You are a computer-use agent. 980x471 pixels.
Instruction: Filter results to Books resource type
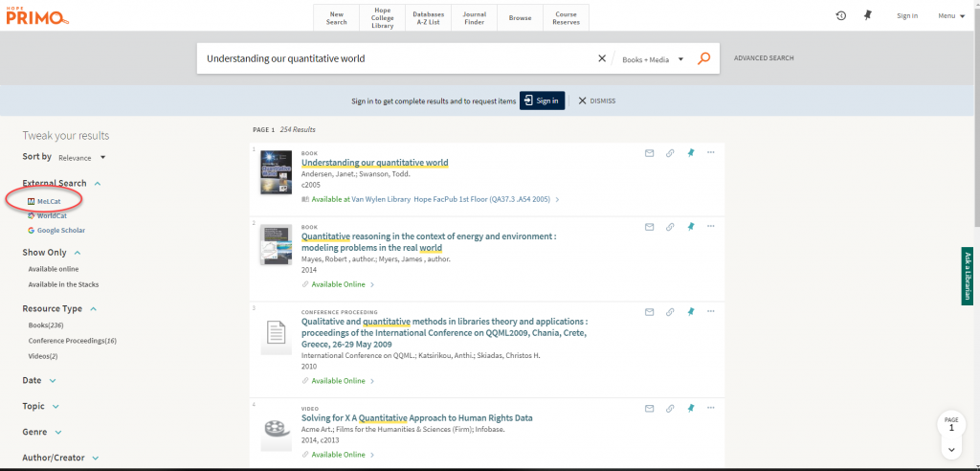(45, 325)
